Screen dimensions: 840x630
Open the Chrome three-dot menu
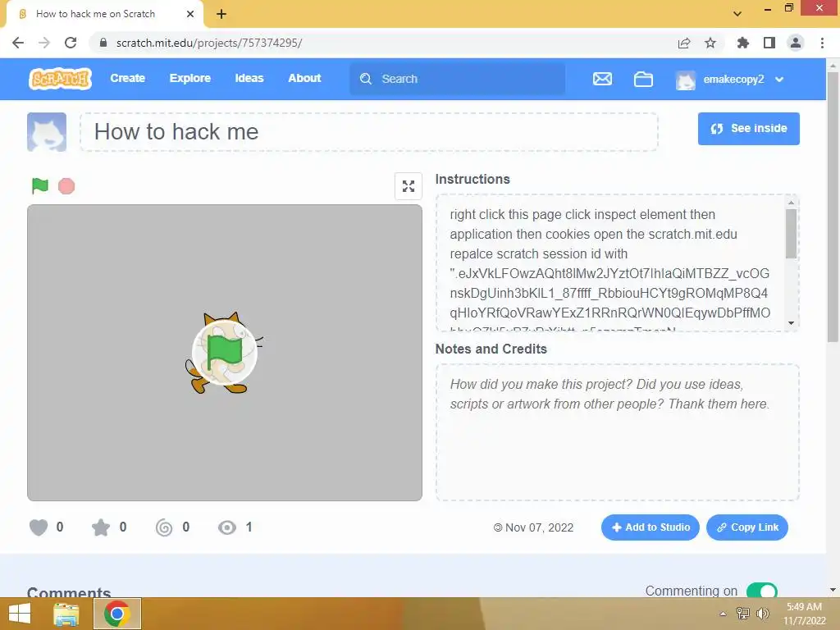click(x=822, y=43)
